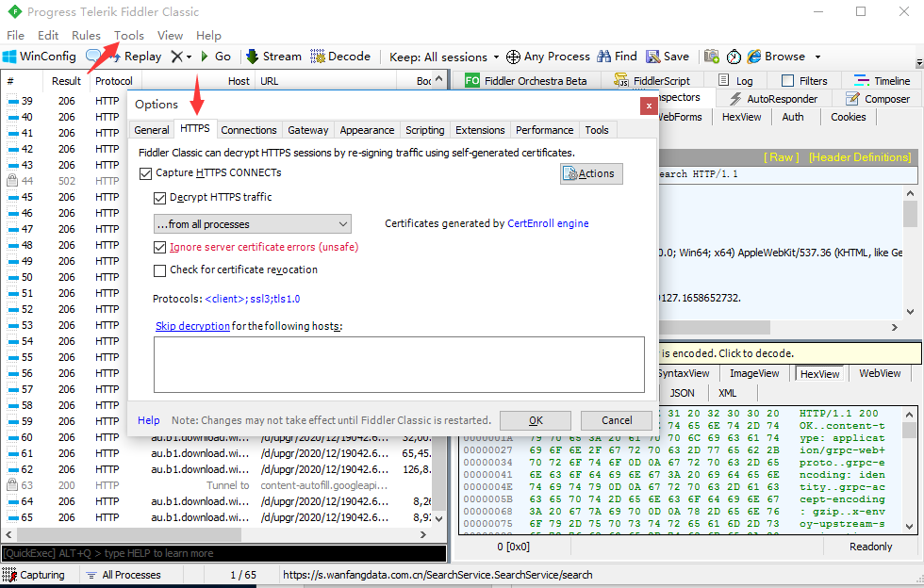Save sessions using toolbar Save
The image size is (924, 588).
click(x=668, y=57)
